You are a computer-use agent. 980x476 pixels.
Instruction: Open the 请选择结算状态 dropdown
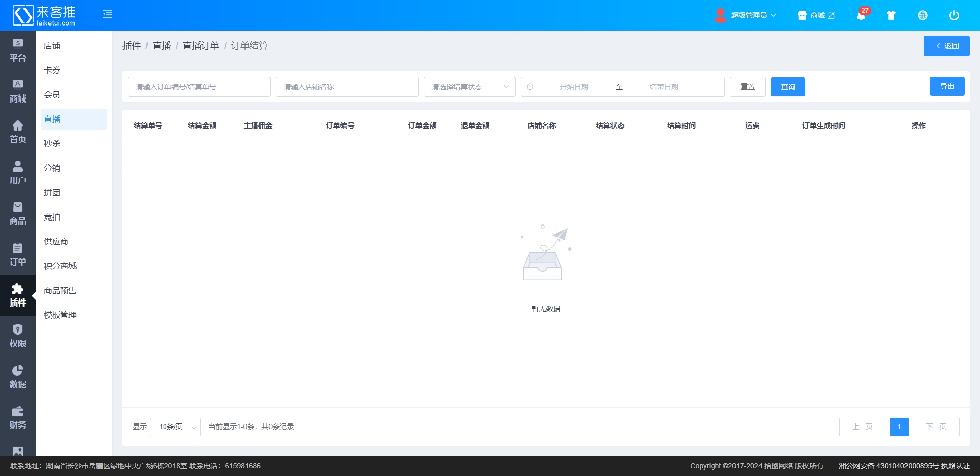[x=469, y=87]
